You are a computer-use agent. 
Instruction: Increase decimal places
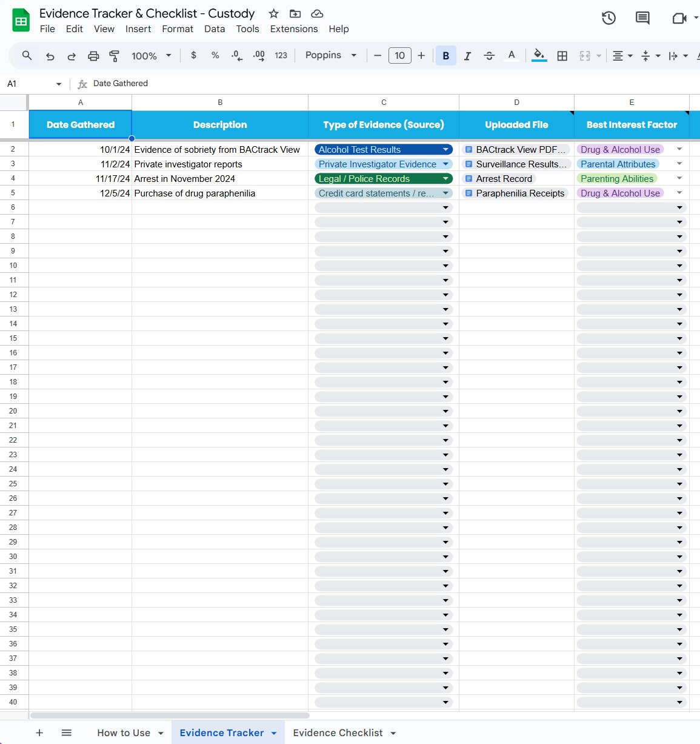coord(259,56)
